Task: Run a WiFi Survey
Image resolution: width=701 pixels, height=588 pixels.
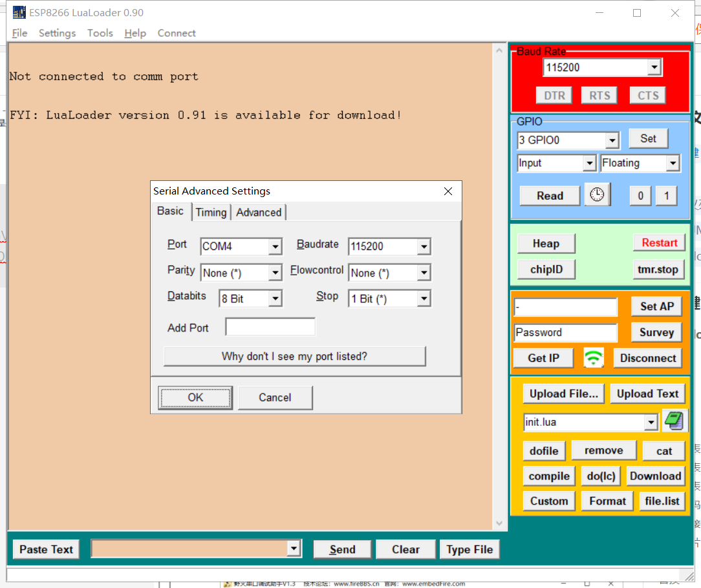Action: coord(656,332)
